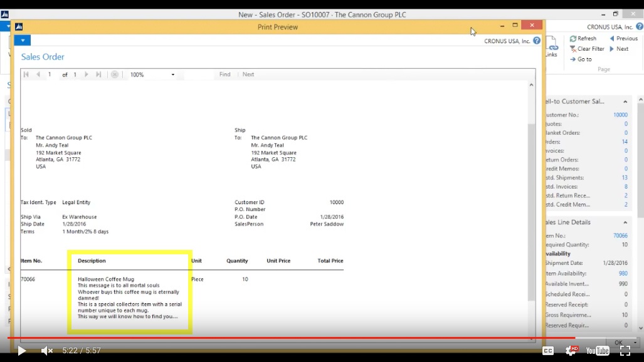This screenshot has height=362, width=644.
Task: Open YouTube video settings gear
Action: [571, 351]
